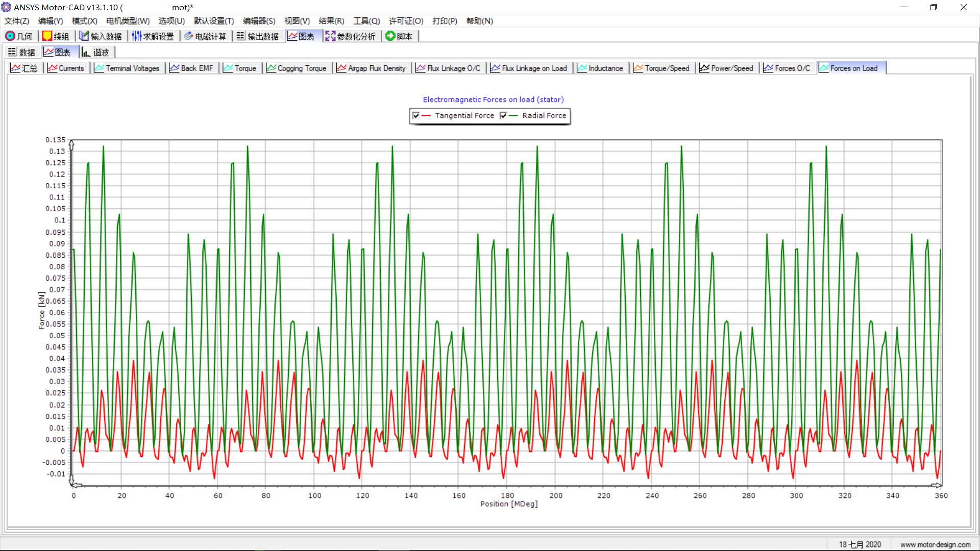The width and height of the screenshot is (980, 551).
Task: Show the Back EMF graph
Action: tap(192, 68)
